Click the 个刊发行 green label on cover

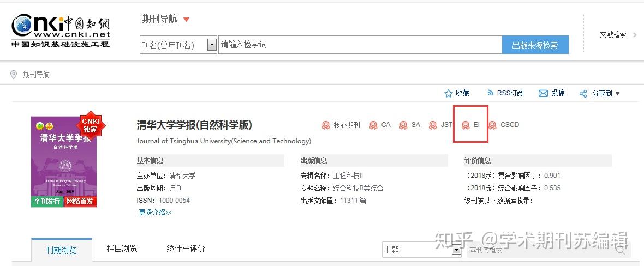(x=47, y=202)
